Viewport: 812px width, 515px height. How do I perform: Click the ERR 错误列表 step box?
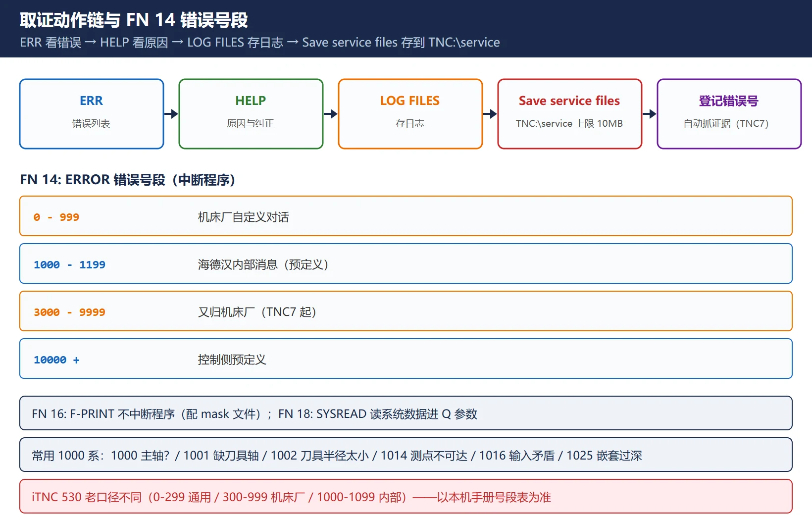[92, 114]
